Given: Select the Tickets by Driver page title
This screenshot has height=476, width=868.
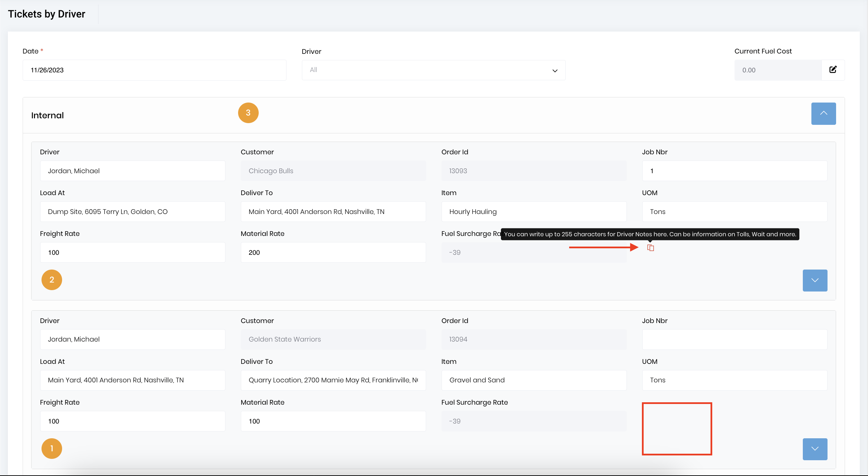Looking at the screenshot, I should 46,14.
